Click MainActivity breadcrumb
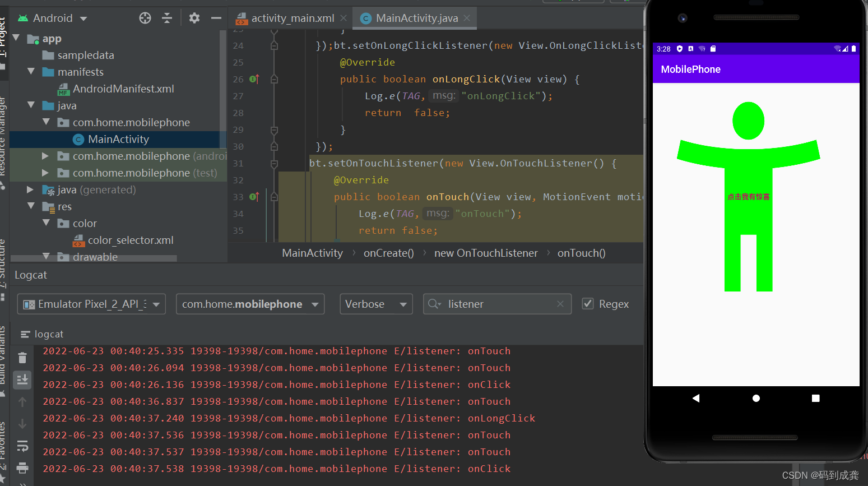 [x=312, y=253]
